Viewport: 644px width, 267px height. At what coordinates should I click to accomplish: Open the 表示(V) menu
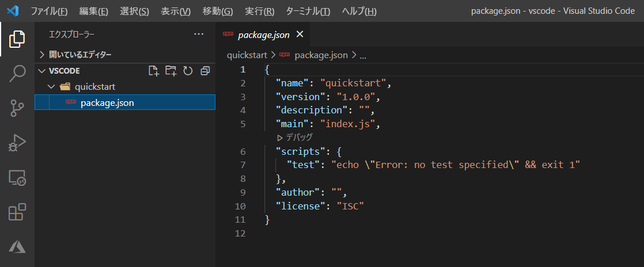(175, 12)
